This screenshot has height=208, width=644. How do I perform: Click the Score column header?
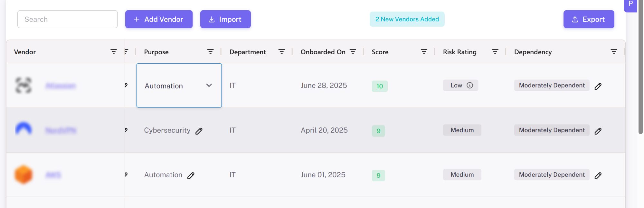coord(380,52)
